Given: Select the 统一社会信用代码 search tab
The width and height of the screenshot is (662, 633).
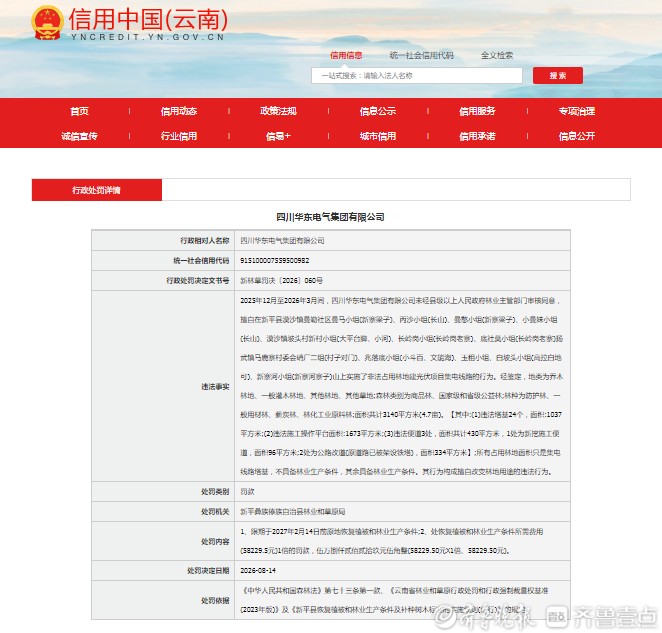Looking at the screenshot, I should coord(421,55).
